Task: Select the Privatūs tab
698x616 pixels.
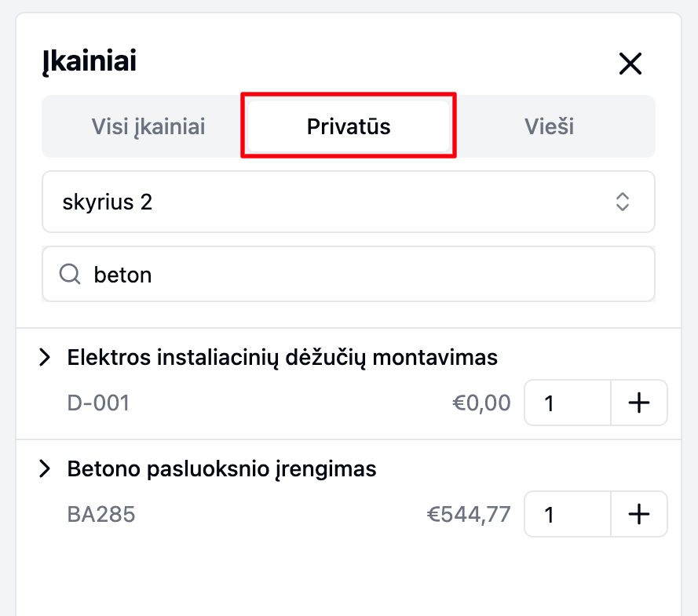Action: click(x=349, y=126)
